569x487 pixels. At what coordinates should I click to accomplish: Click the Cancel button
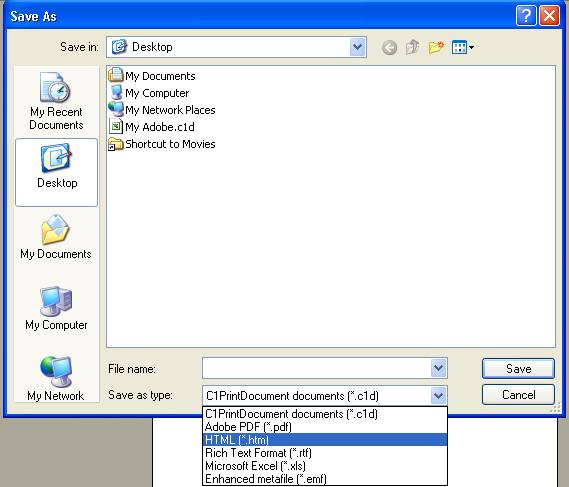click(518, 395)
